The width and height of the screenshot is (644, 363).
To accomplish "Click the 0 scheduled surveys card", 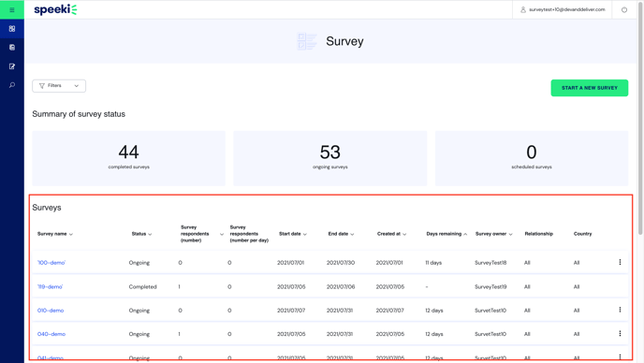I will pos(532,158).
